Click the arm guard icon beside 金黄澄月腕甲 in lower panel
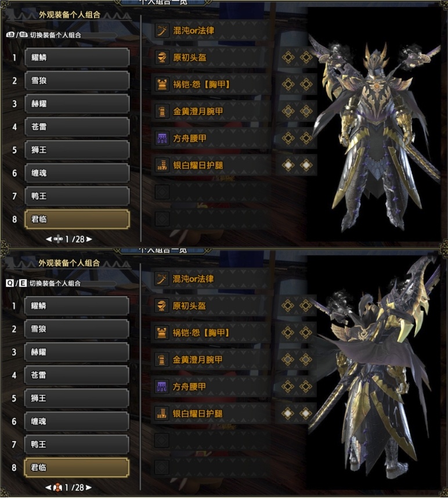448x498 pixels. (161, 360)
